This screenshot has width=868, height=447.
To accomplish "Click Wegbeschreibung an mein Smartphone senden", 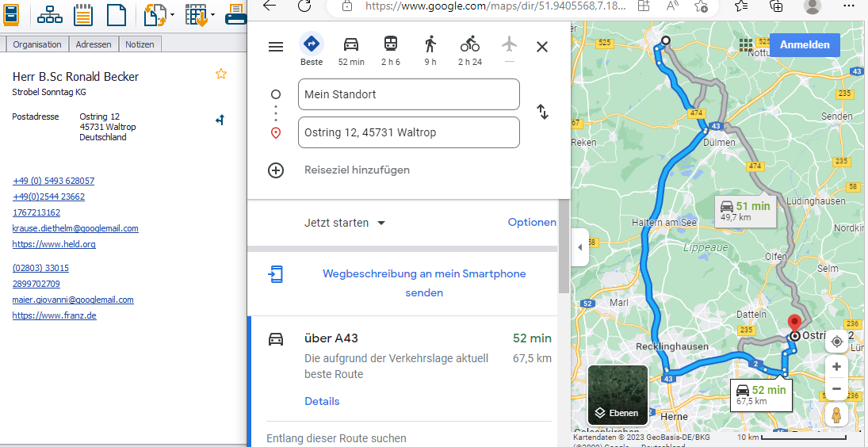I will (x=424, y=283).
